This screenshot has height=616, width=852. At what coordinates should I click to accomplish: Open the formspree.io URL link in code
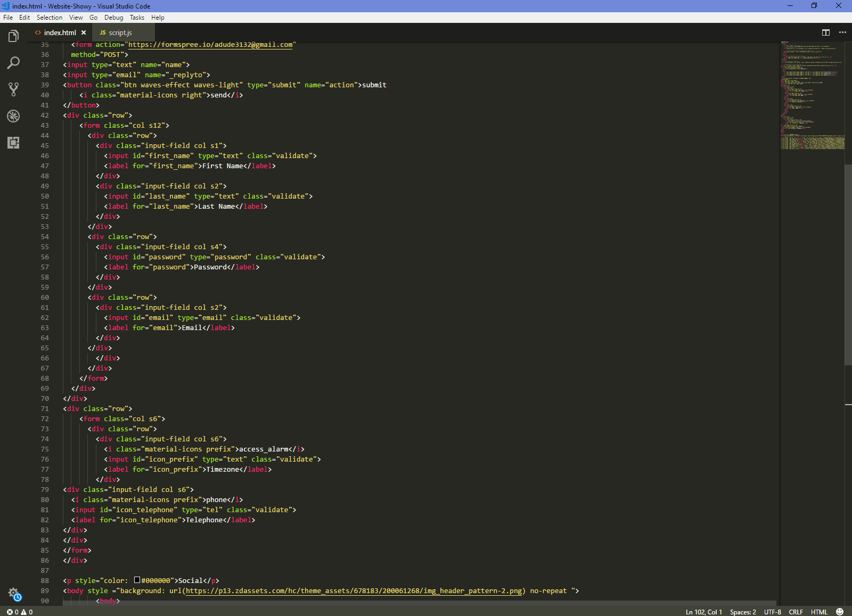click(x=210, y=45)
